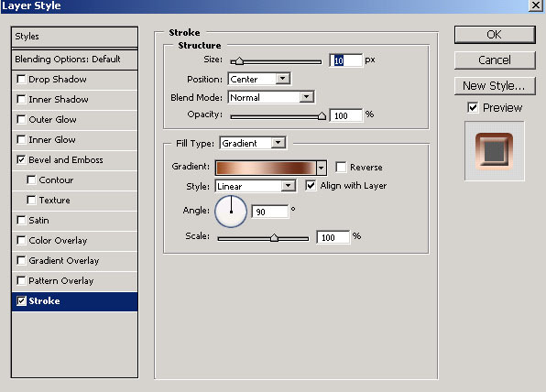Viewport: 546px width, 392px height.
Task: Click the Opacity slider handle
Action: pos(322,116)
